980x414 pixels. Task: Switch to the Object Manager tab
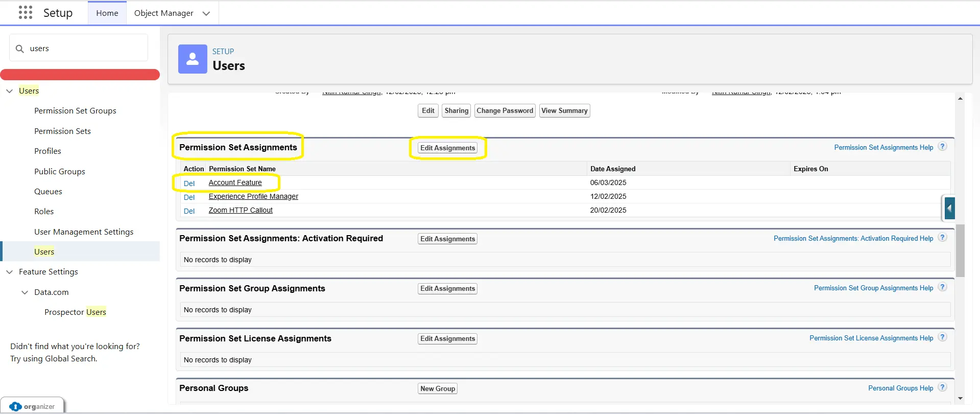pyautogui.click(x=163, y=13)
